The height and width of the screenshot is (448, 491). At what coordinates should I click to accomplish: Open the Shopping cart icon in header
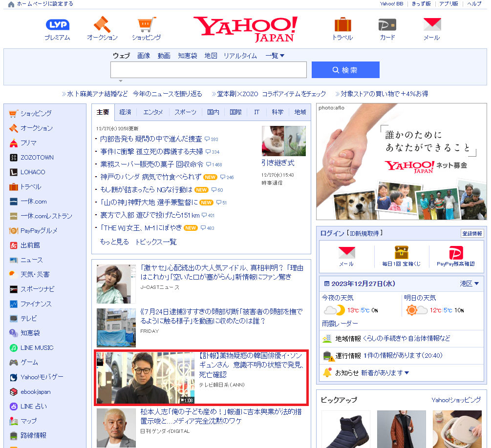146,24
